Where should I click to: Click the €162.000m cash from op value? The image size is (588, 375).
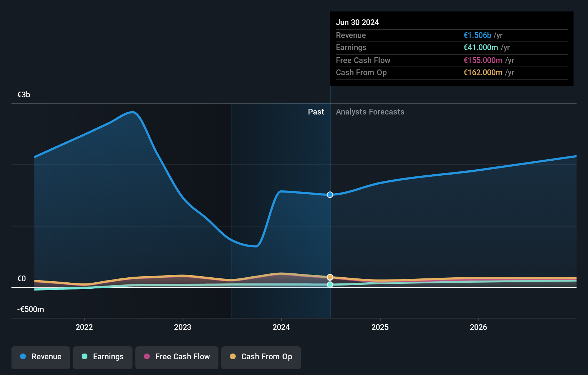pyautogui.click(x=483, y=72)
